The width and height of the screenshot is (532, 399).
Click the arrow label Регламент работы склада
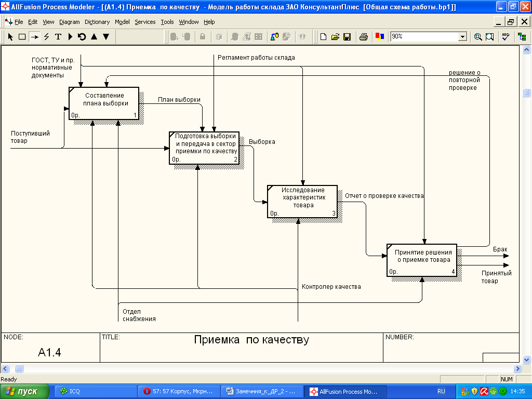256,58
